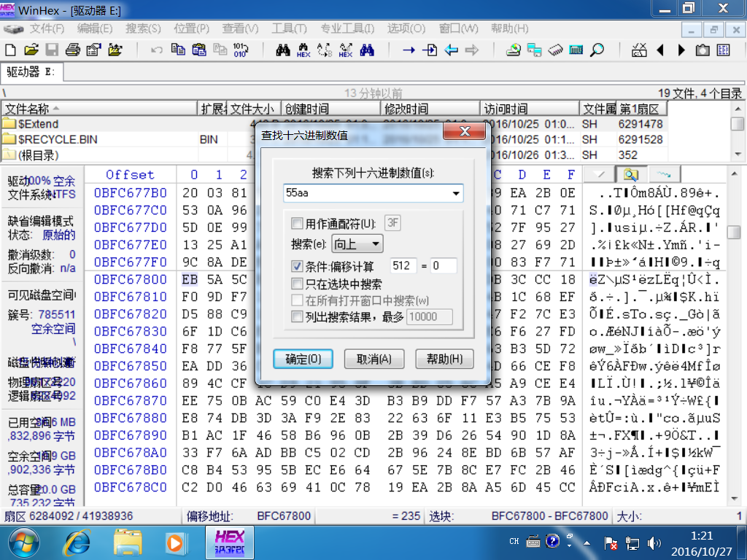The width and height of the screenshot is (747, 560).
Task: Click the offset row 0BFC67800
Action: point(130,279)
